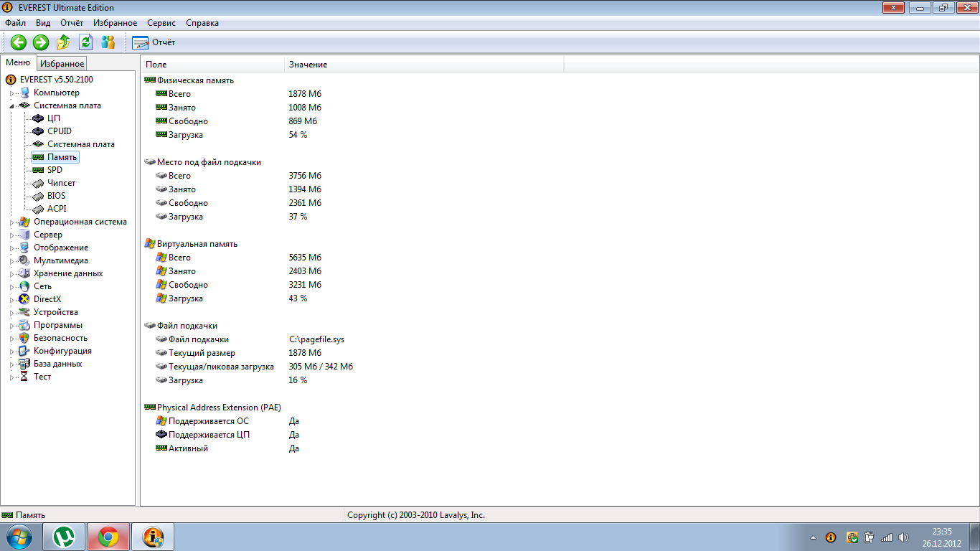The width and height of the screenshot is (980, 551).
Task: Click the Сеть globe icon
Action: click(24, 286)
